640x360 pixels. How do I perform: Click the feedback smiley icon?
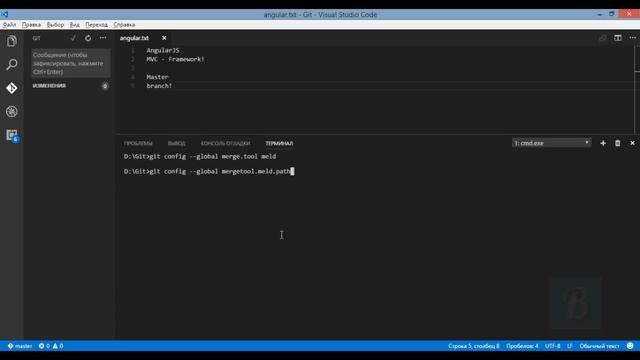point(630,346)
